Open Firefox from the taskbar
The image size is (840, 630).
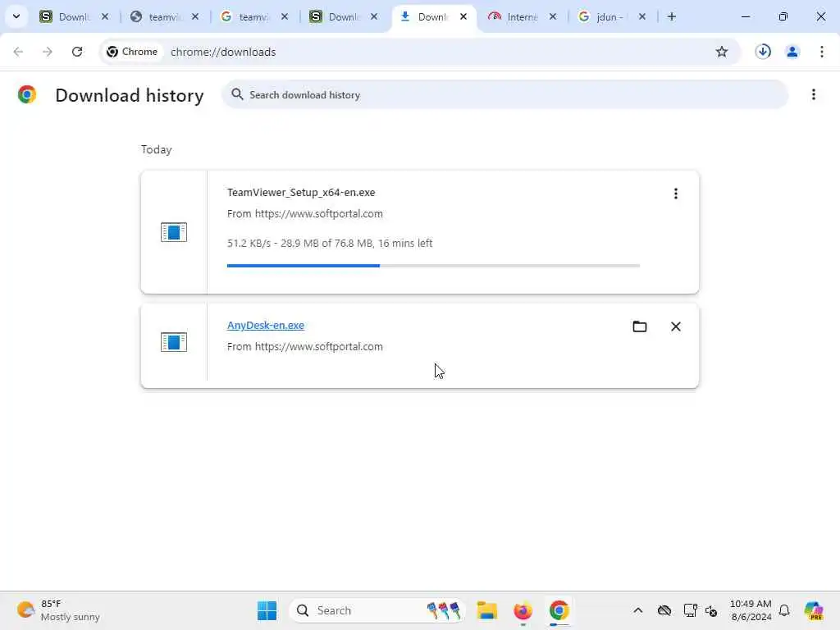click(523, 610)
